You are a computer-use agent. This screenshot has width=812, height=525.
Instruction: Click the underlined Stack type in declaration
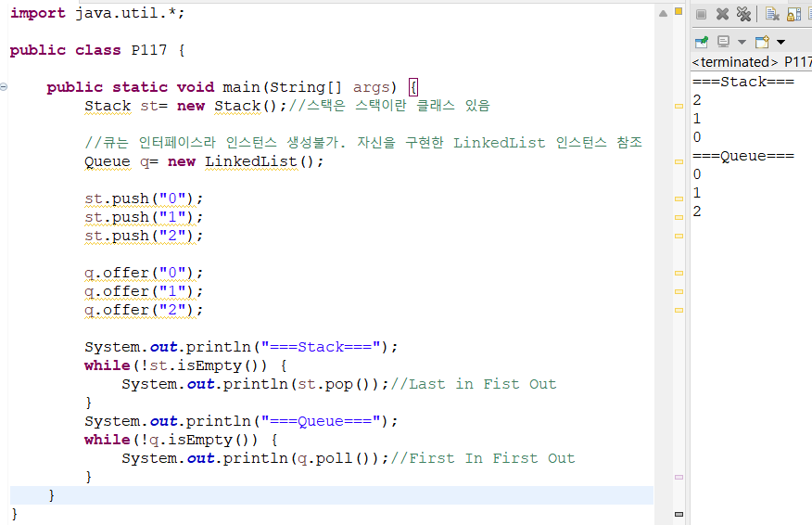(x=108, y=107)
